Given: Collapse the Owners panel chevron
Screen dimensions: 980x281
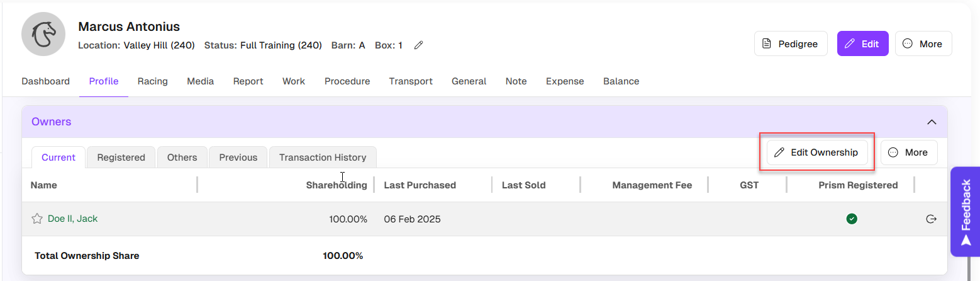Looking at the screenshot, I should (932, 122).
